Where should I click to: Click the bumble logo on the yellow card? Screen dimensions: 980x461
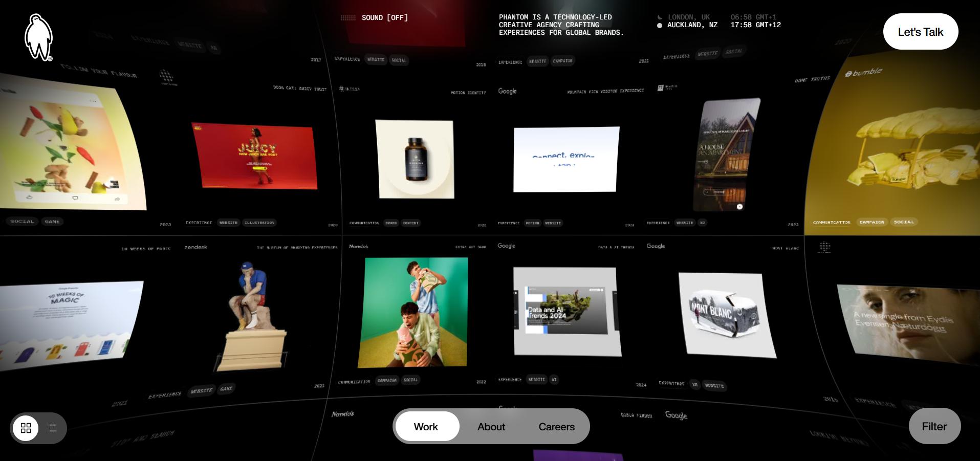coord(863,72)
